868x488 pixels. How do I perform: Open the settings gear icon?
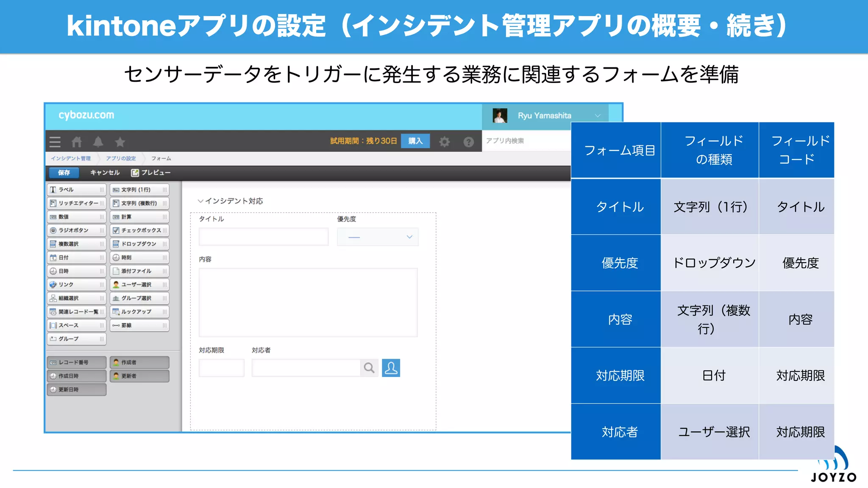tap(444, 141)
